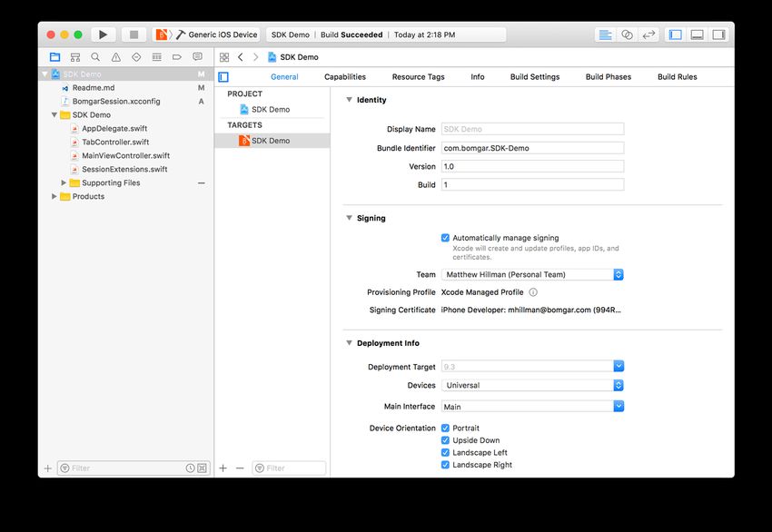772x532 pixels.
Task: Open MainViewController.swift
Action: (125, 155)
